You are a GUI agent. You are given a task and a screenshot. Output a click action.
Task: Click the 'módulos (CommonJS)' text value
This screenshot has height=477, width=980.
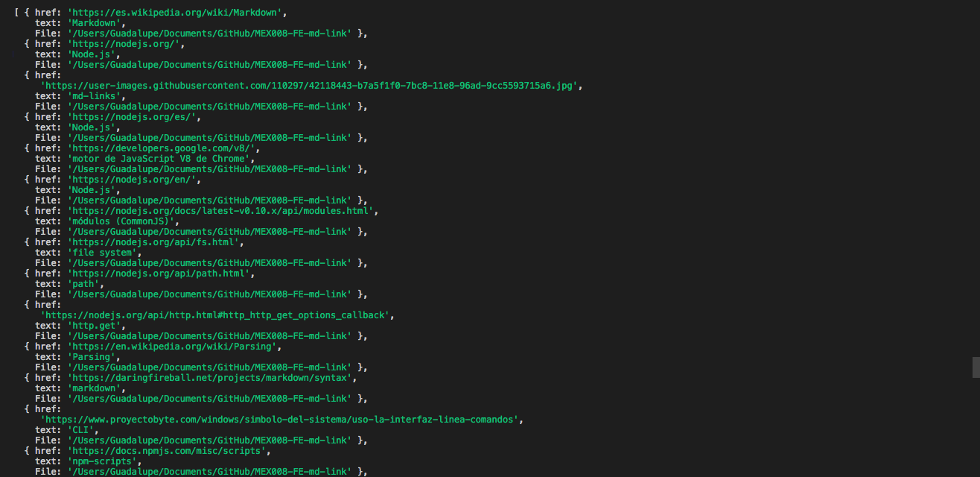[x=121, y=221]
